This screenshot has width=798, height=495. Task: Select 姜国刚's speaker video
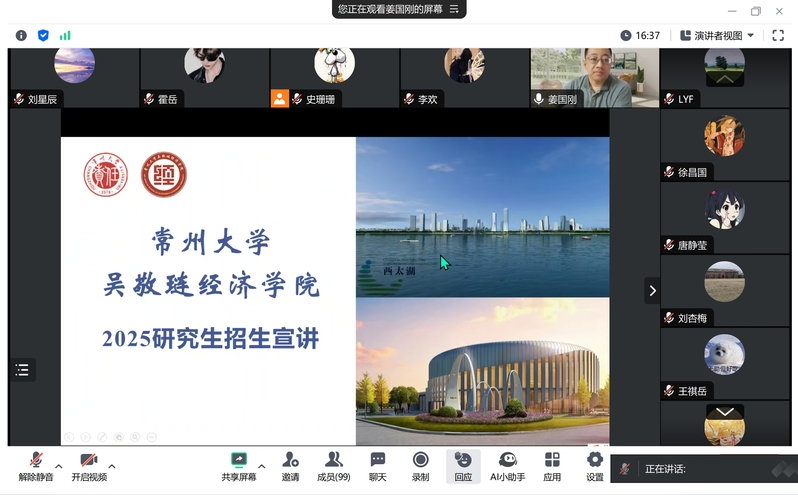594,78
